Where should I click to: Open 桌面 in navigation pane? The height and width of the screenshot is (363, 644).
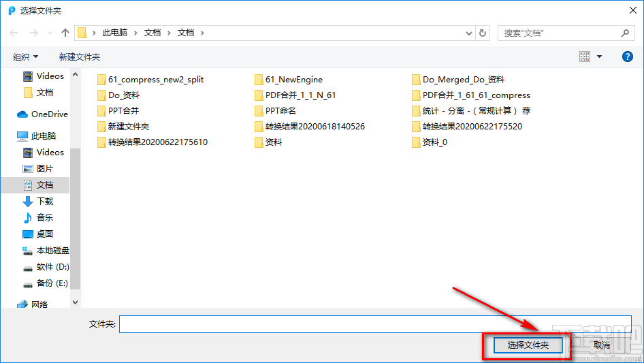[38, 234]
